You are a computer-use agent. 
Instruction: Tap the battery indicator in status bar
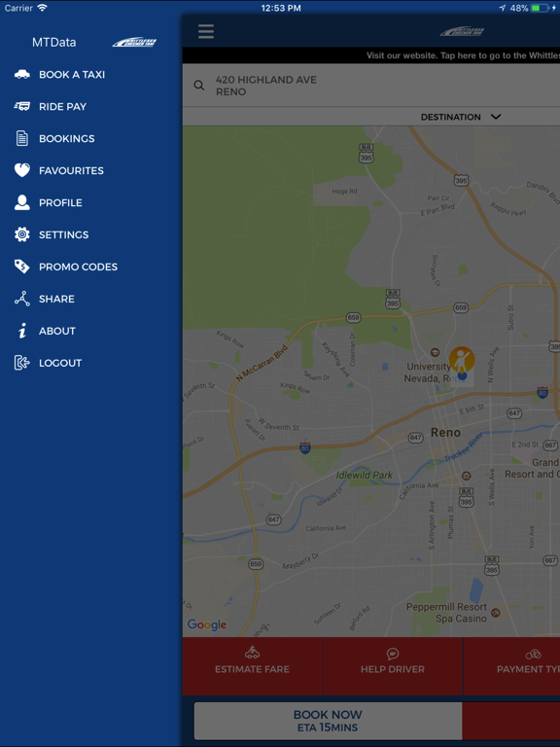pyautogui.click(x=539, y=8)
